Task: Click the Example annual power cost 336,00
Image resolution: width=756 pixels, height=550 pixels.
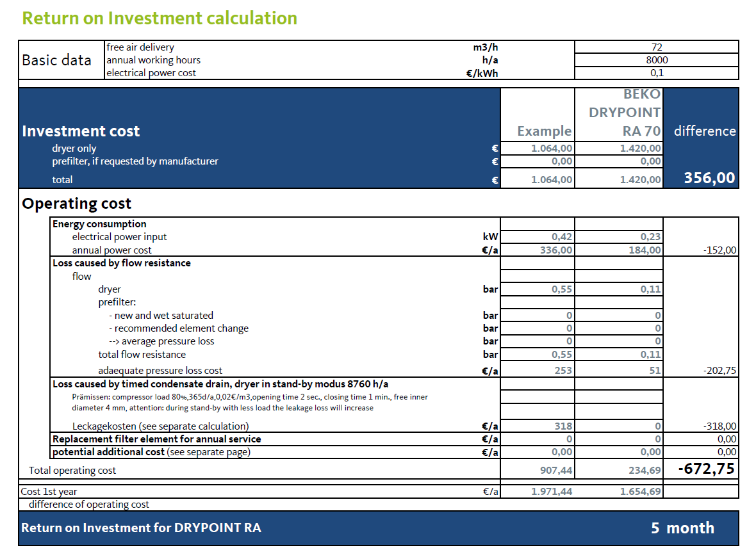Action: pyautogui.click(x=538, y=250)
